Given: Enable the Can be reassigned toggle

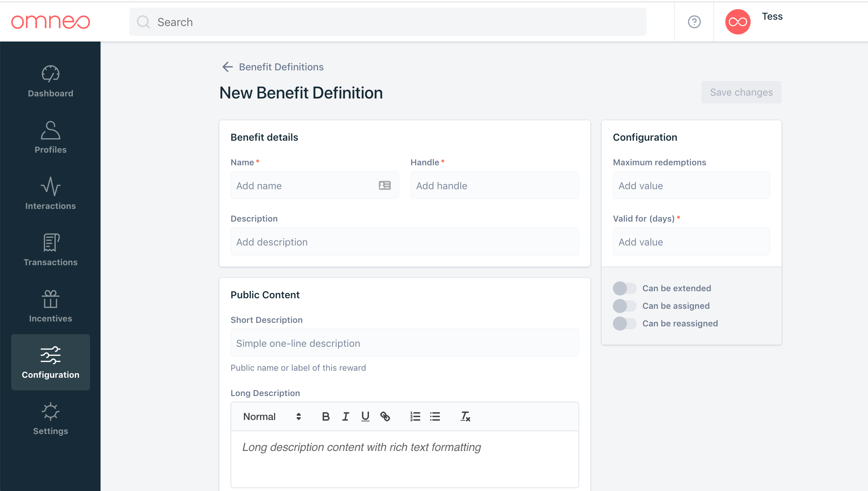Looking at the screenshot, I should [x=624, y=324].
